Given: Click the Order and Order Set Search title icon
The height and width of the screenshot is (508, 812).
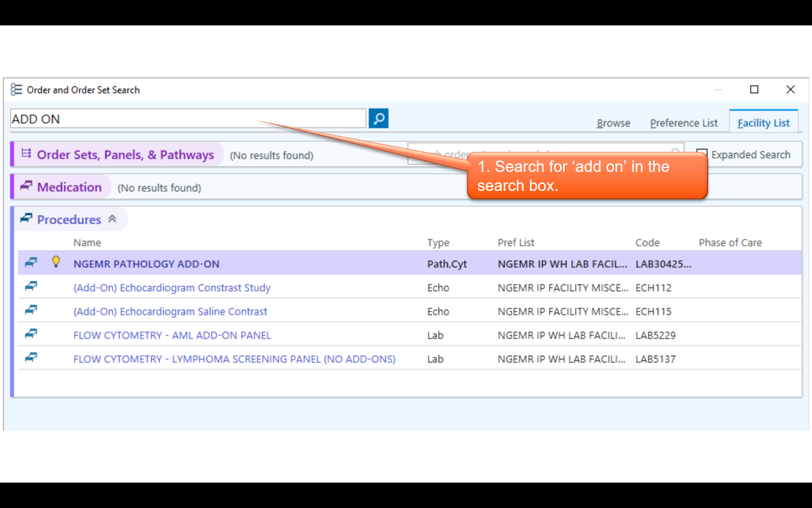Looking at the screenshot, I should pos(16,89).
